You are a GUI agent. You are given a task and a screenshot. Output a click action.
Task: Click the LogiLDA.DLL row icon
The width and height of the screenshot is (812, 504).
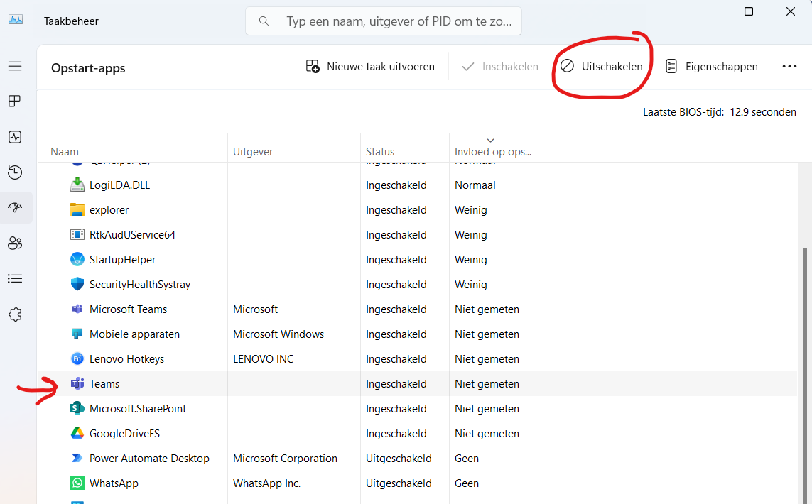point(77,185)
